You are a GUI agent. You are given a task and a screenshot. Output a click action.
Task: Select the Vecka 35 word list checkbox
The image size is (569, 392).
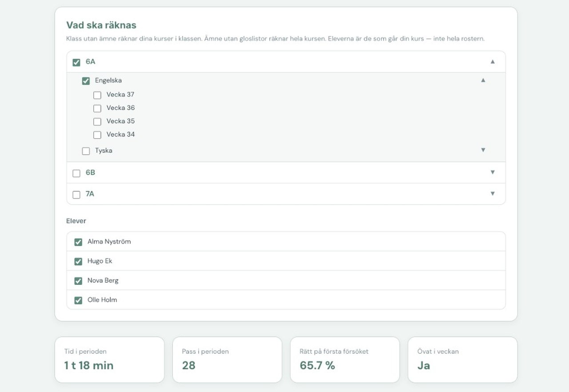[97, 122]
